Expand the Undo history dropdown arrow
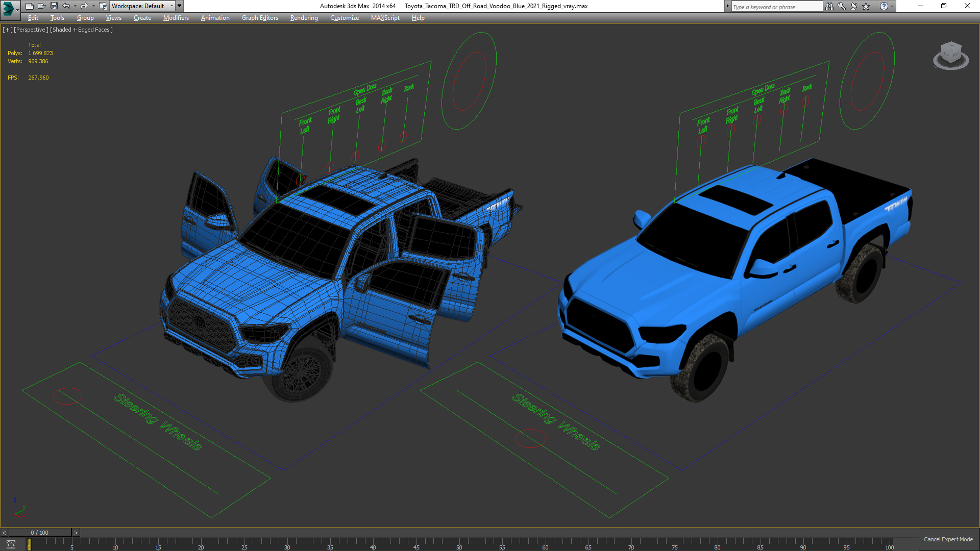 click(x=75, y=6)
